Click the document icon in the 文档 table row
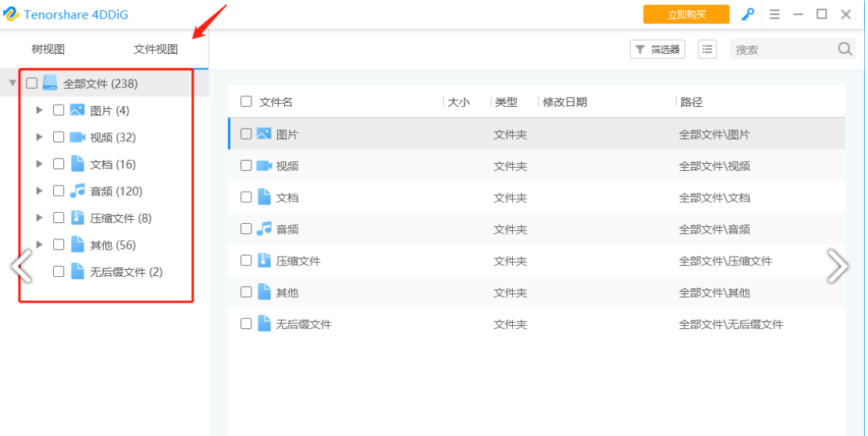This screenshot has height=436, width=868. 264,197
